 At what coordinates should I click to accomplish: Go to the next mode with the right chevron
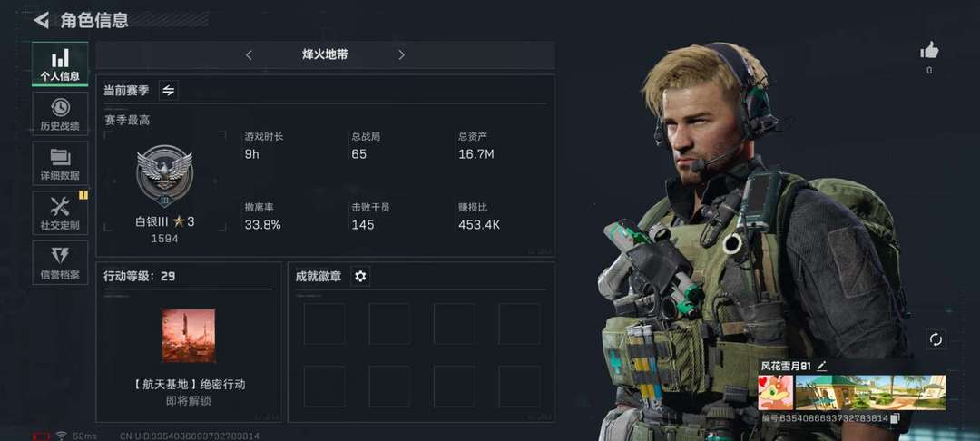[401, 55]
